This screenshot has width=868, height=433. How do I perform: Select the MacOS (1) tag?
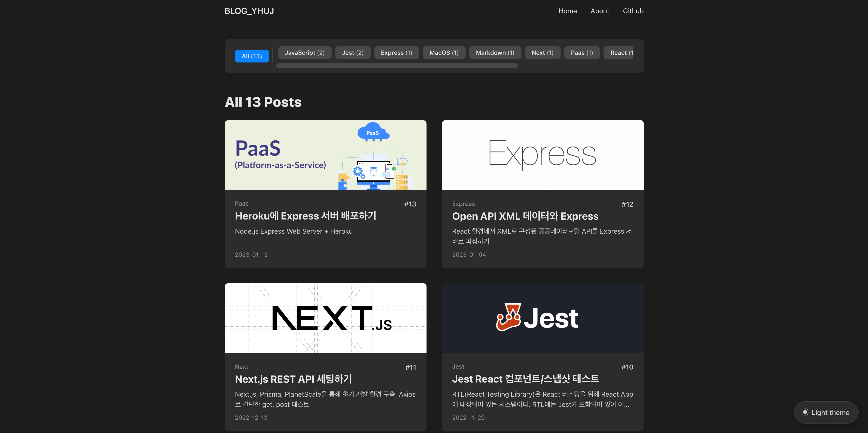(444, 53)
